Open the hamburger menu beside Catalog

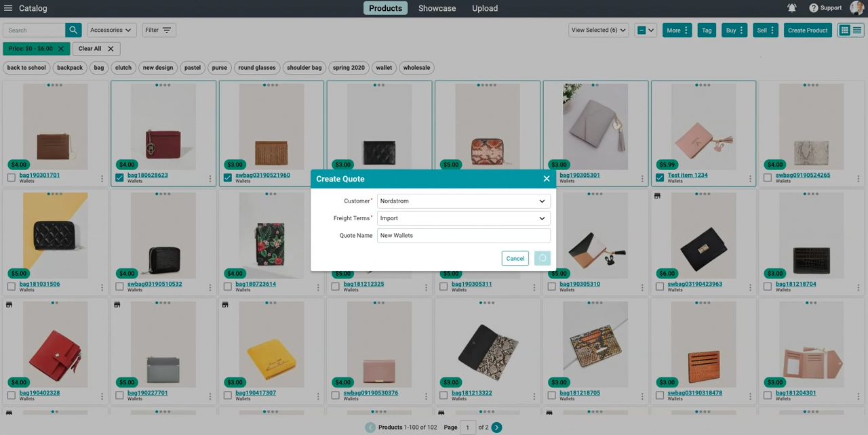tap(8, 8)
